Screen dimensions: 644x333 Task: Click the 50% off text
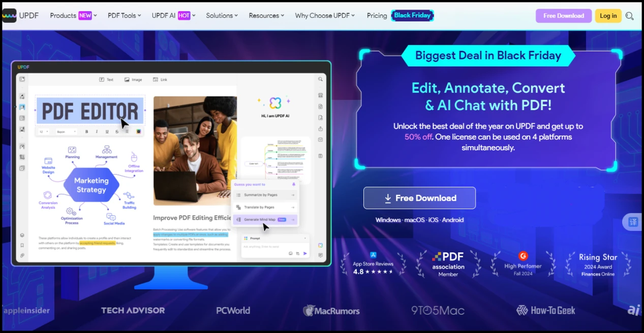(x=418, y=137)
